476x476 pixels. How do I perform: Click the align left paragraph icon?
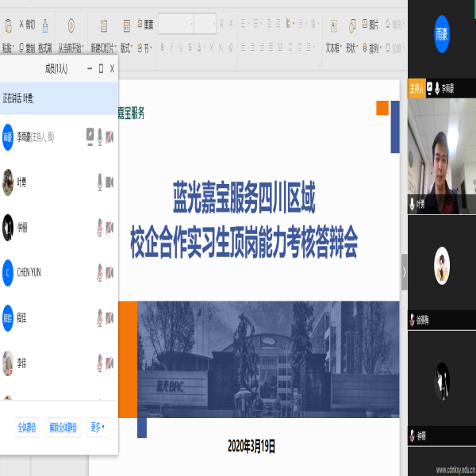[x=244, y=47]
